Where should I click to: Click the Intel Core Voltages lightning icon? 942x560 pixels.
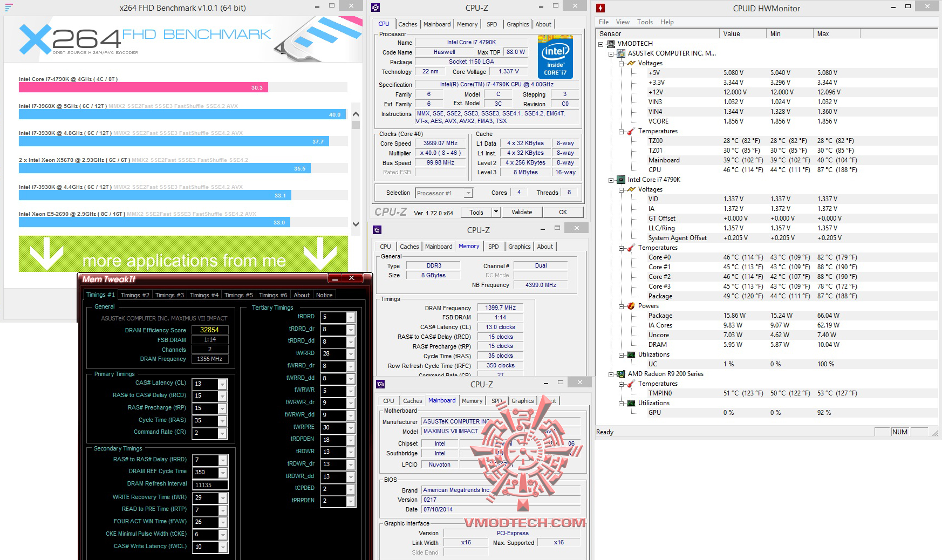(x=631, y=189)
